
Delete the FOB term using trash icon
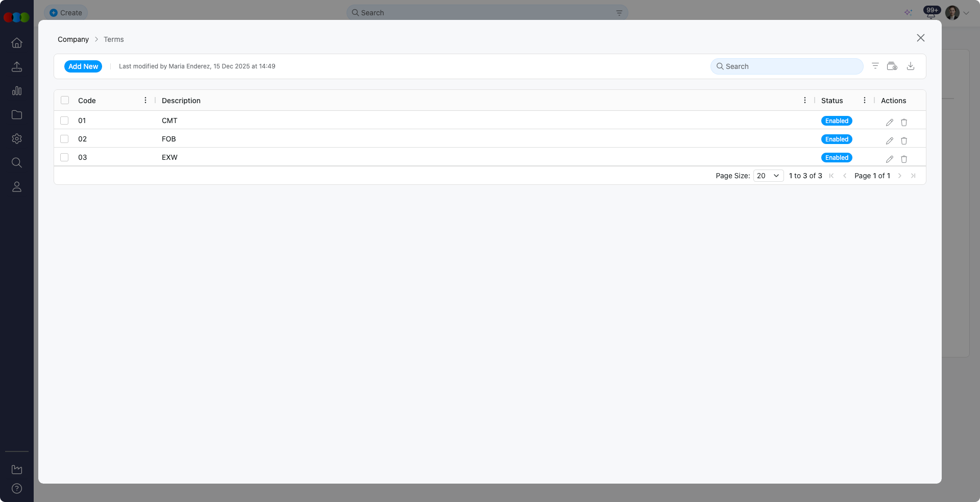[x=904, y=140]
